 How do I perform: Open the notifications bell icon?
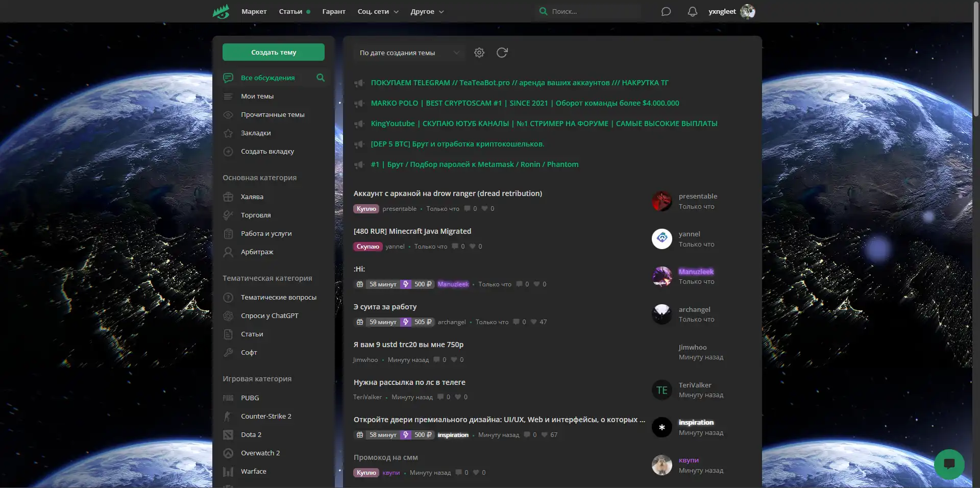click(692, 11)
